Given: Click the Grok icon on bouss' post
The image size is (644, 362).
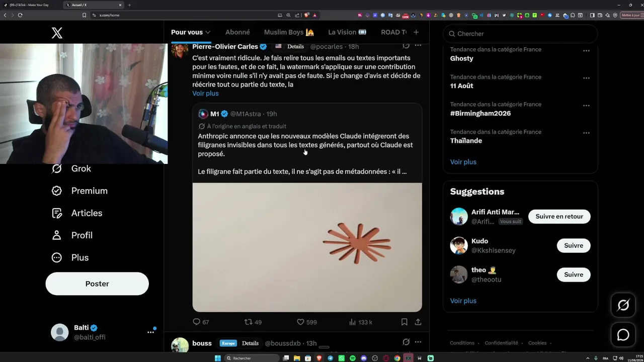Looking at the screenshot, I should click(406, 342).
